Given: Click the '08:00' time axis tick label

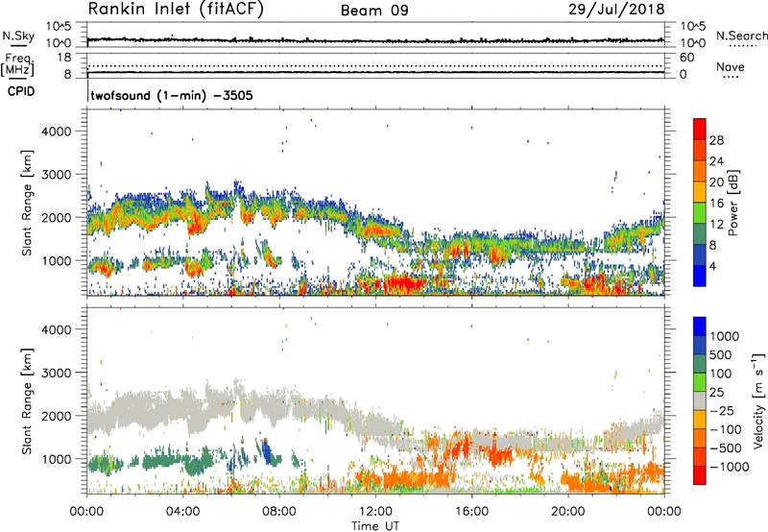Looking at the screenshot, I should pyautogui.click(x=279, y=512).
